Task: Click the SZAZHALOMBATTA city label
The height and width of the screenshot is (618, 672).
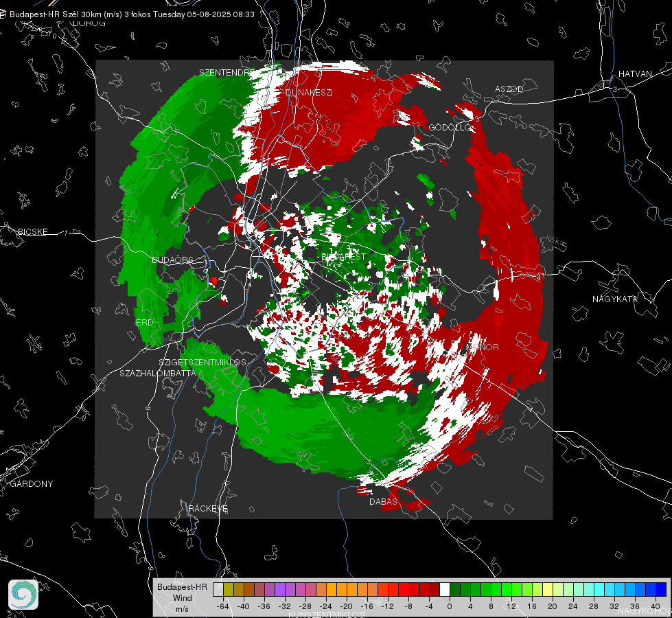Action: (x=158, y=373)
